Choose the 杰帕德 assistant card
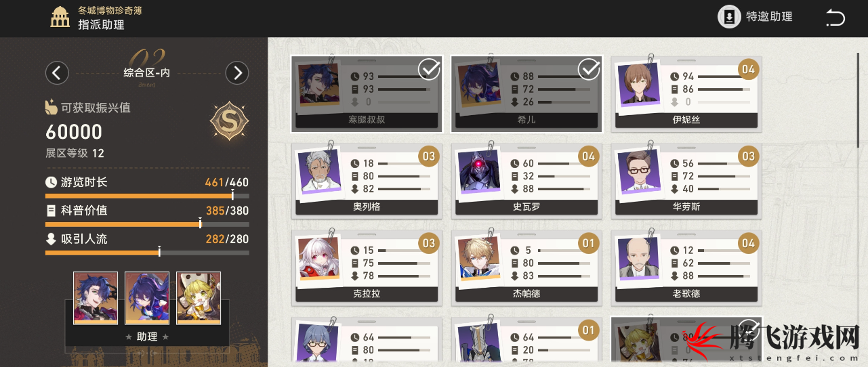 (x=526, y=266)
